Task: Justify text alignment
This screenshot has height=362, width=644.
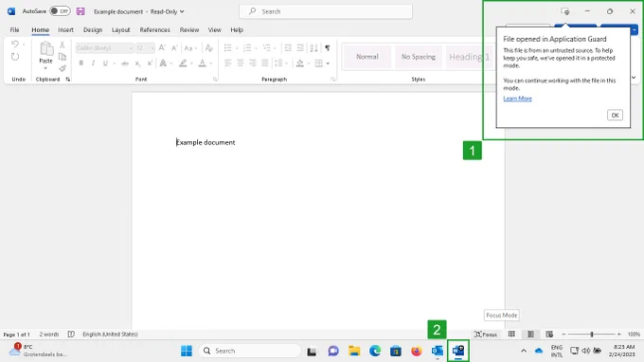Action: pos(265,63)
